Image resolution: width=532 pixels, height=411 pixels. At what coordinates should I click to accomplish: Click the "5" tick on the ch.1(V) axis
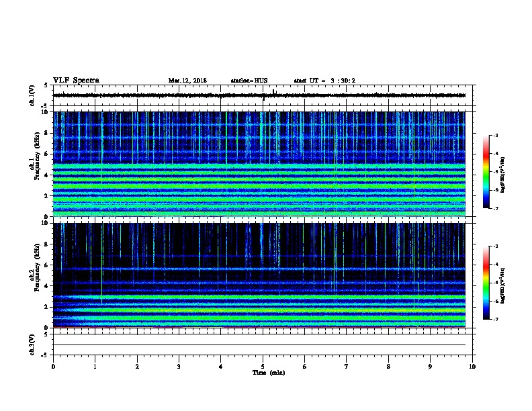tap(46, 85)
